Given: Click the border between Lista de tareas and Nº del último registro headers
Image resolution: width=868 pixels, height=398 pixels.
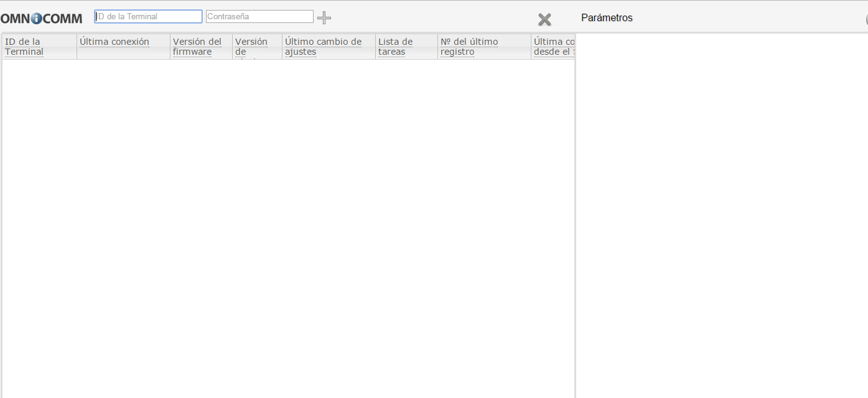Looking at the screenshot, I should pyautogui.click(x=437, y=47).
